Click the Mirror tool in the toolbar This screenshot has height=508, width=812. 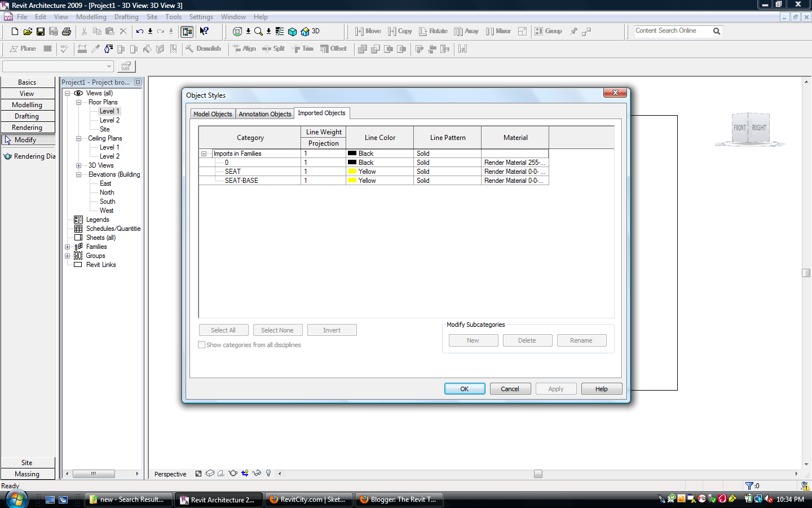498,32
